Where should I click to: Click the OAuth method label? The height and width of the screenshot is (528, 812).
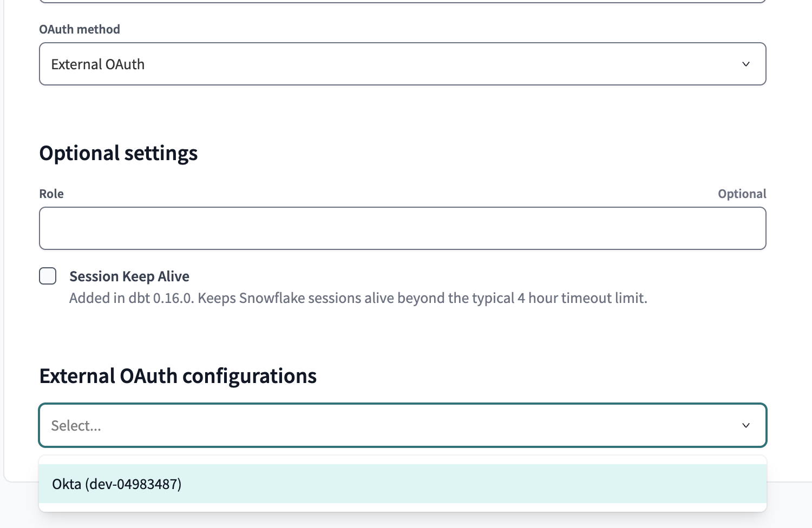pos(79,29)
